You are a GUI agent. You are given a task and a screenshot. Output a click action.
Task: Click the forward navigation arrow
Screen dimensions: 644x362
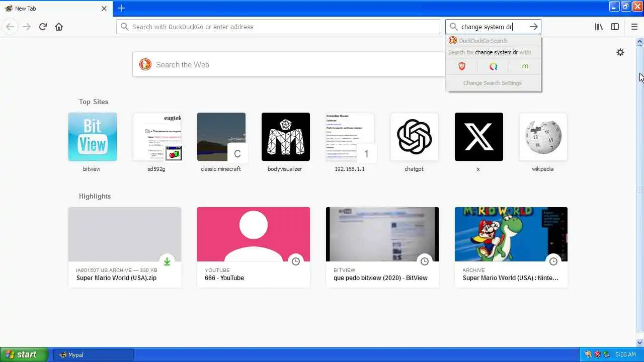[x=27, y=27]
